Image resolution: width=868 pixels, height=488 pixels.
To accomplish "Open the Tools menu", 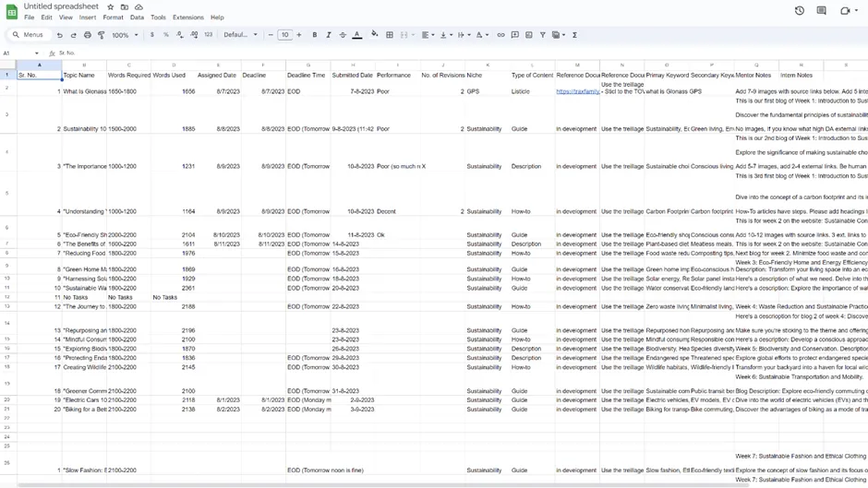I will tap(158, 18).
